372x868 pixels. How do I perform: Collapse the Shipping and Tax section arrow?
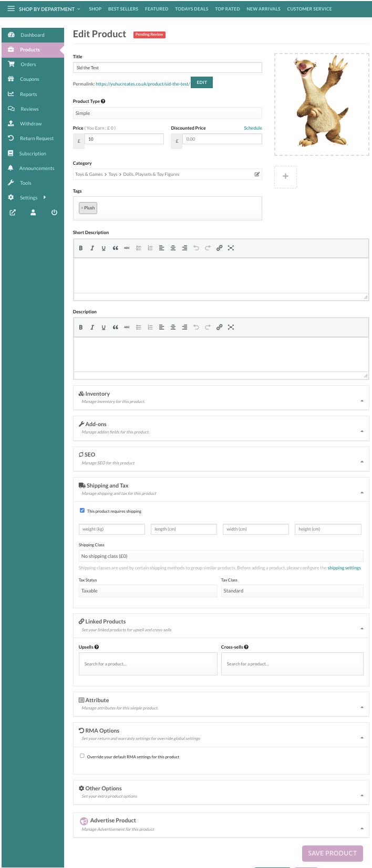pos(362,492)
